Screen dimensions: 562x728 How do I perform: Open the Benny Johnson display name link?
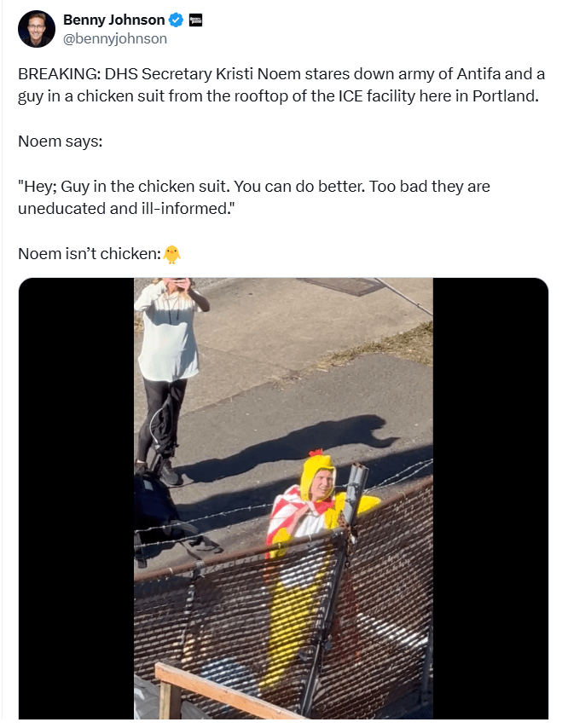click(113, 20)
